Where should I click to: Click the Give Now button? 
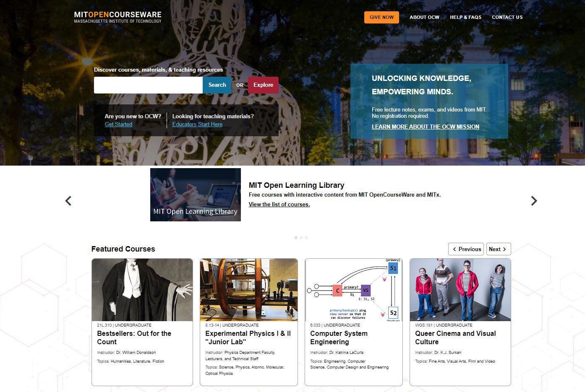[381, 17]
